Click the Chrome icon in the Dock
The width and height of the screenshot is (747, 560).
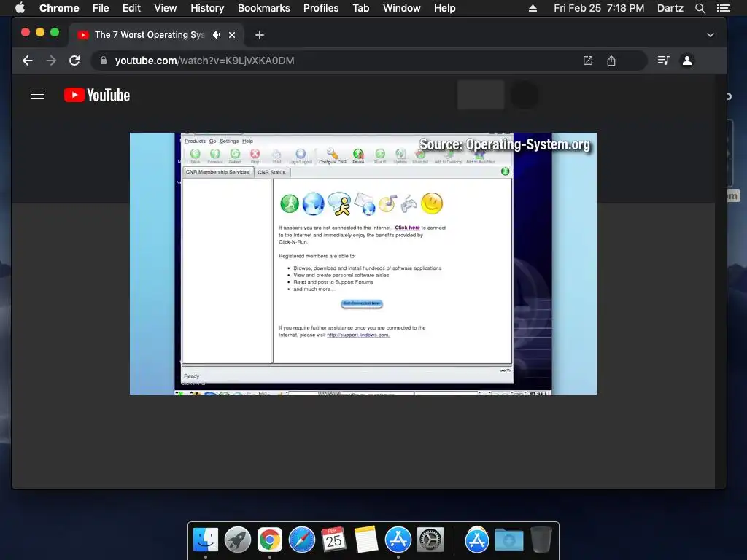click(270, 540)
